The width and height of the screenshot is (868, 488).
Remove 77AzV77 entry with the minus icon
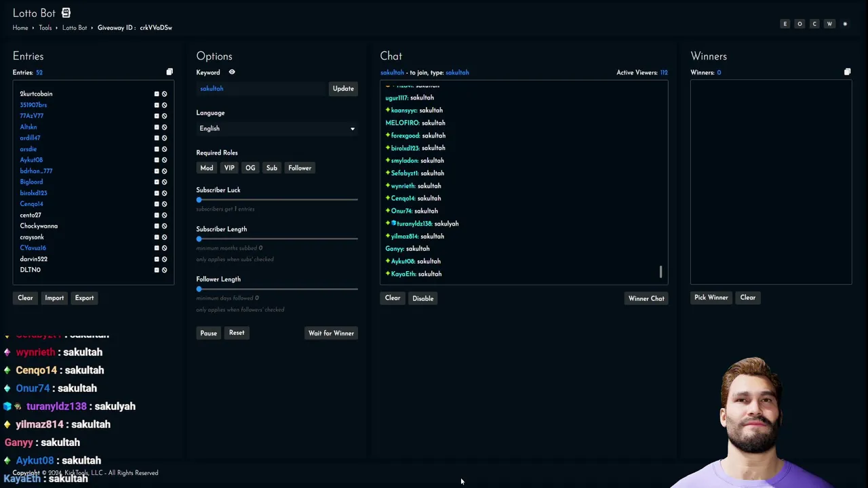157,116
